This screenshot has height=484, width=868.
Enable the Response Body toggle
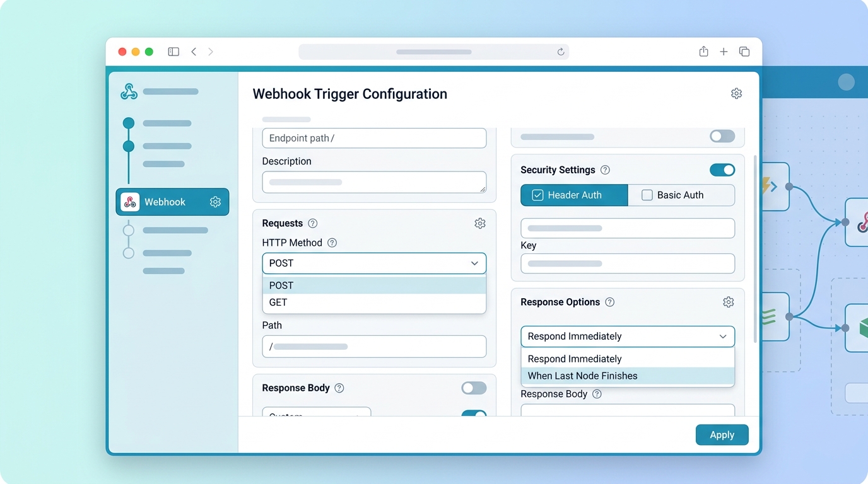point(474,388)
